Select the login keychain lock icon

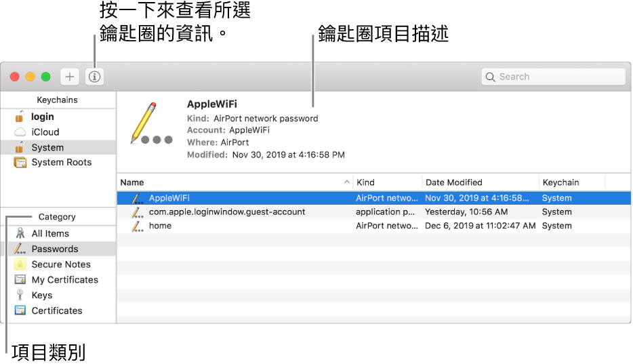(x=20, y=117)
